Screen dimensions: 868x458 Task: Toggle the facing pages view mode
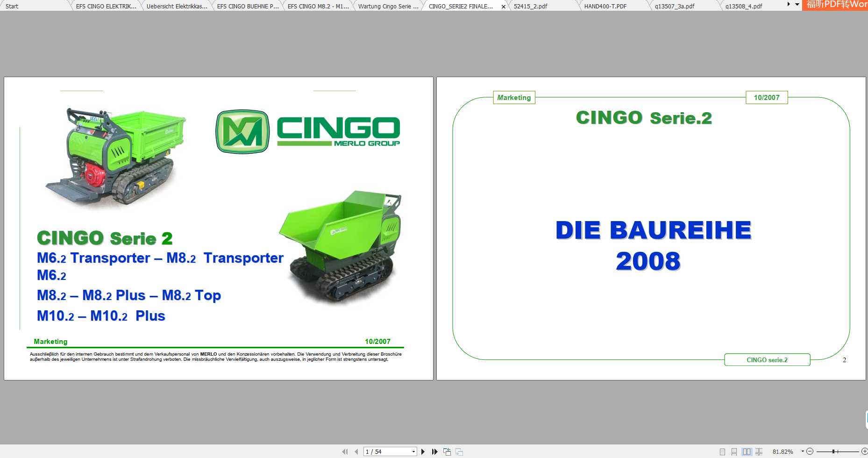click(x=747, y=451)
